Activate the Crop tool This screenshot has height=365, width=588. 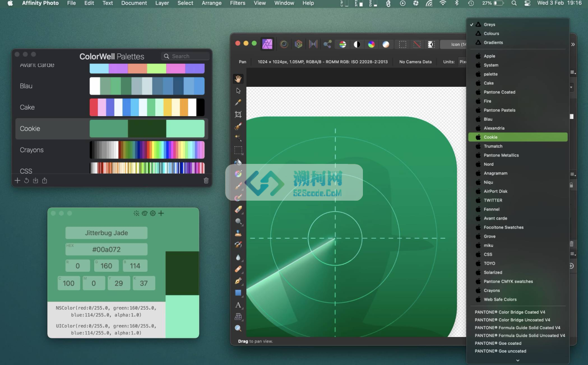(x=238, y=114)
